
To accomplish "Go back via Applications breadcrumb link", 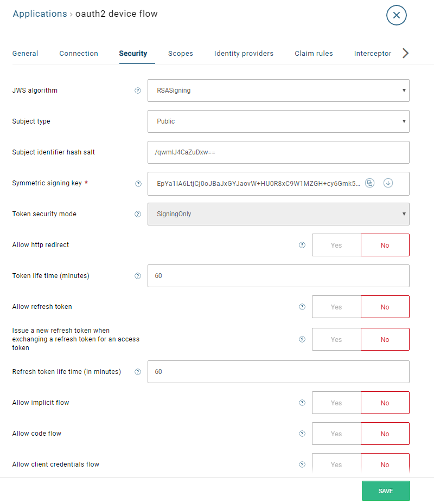I will coord(40,14).
